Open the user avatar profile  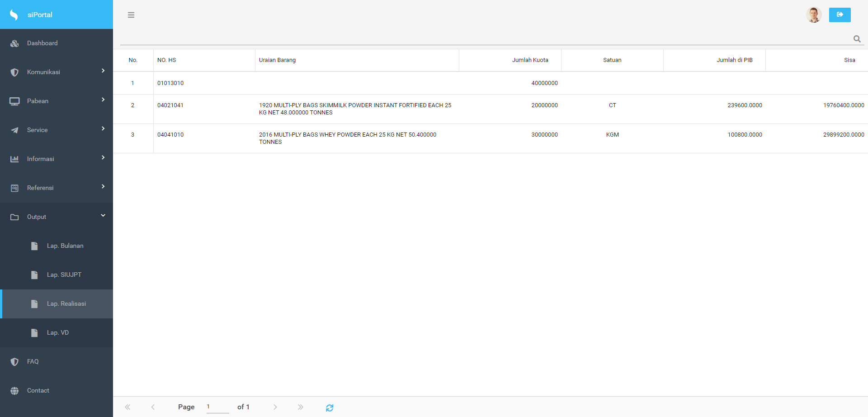pos(814,15)
